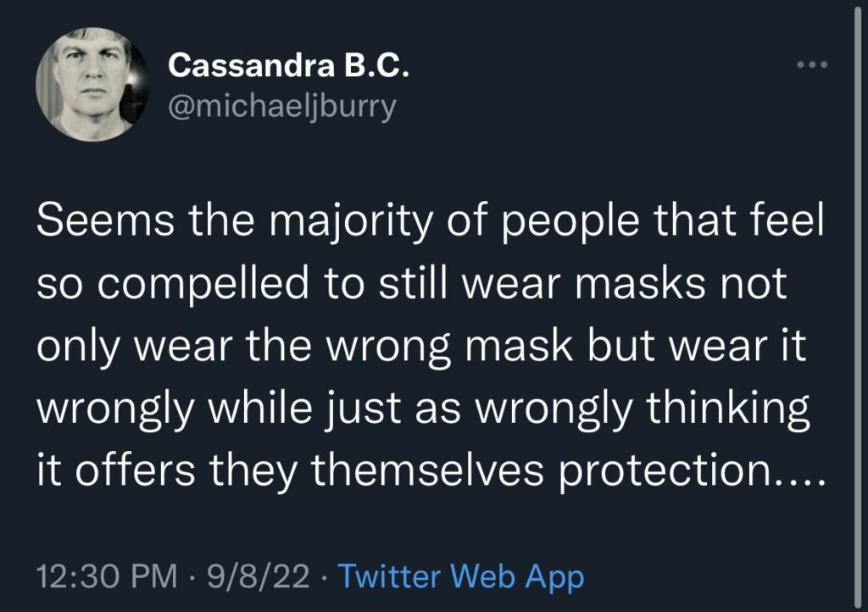This screenshot has width=868, height=612.
Task: Click the 9/8/22 tweet date
Action: click(254, 578)
